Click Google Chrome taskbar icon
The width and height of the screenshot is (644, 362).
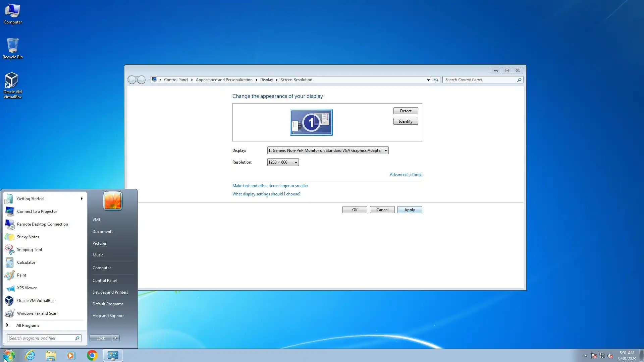(x=92, y=355)
